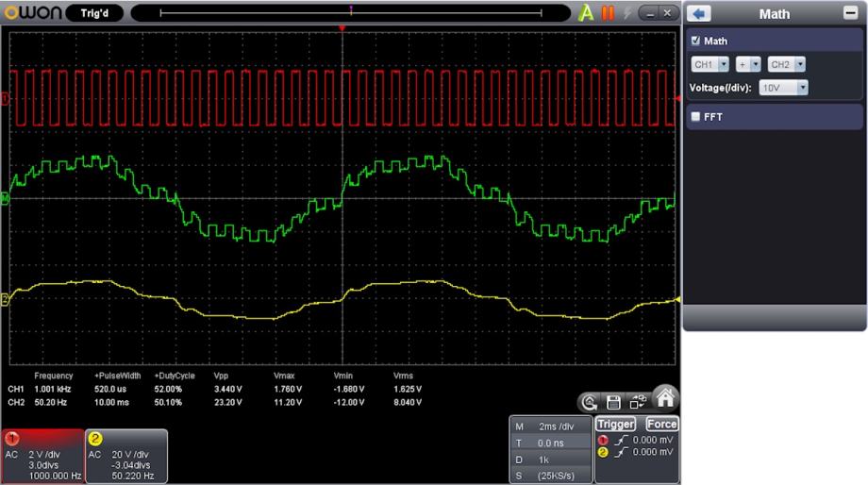
Task: Click the window-swap icon beside the save icon
Action: (x=637, y=402)
